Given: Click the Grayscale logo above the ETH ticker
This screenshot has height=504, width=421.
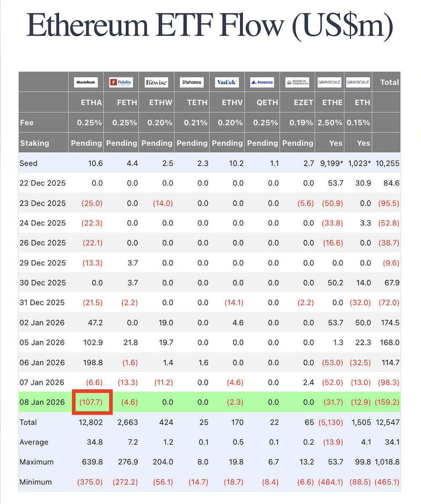Looking at the screenshot, I should click(358, 82).
